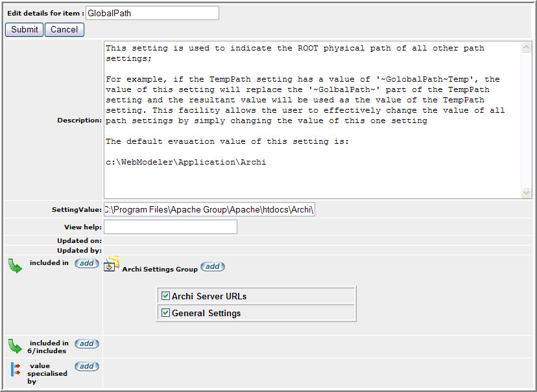
Task: Click the Archi Settings Group label
Action: (x=160, y=269)
